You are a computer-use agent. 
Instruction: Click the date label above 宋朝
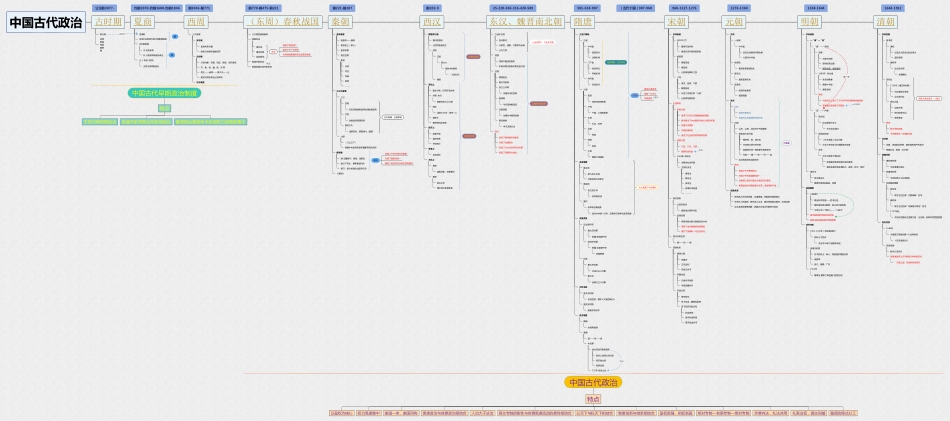coord(685,8)
